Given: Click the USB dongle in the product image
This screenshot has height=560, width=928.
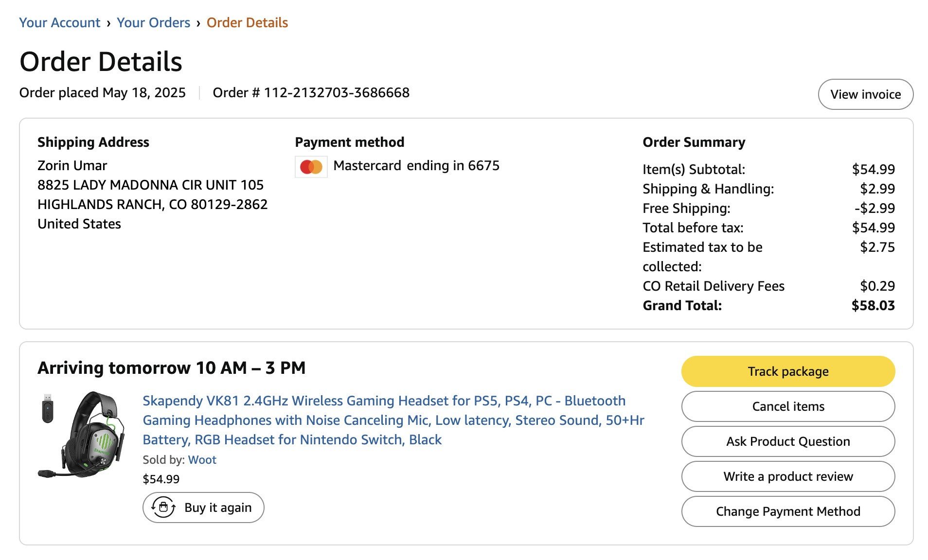Looking at the screenshot, I should pyautogui.click(x=47, y=408).
